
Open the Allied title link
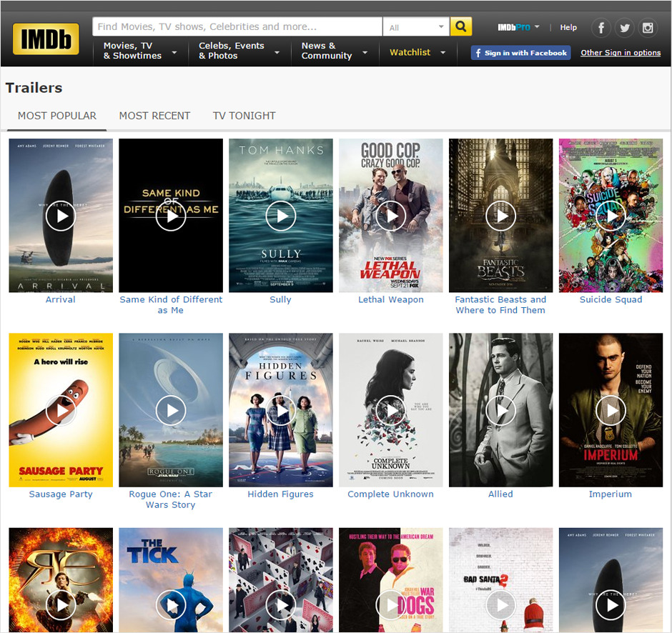click(500, 494)
